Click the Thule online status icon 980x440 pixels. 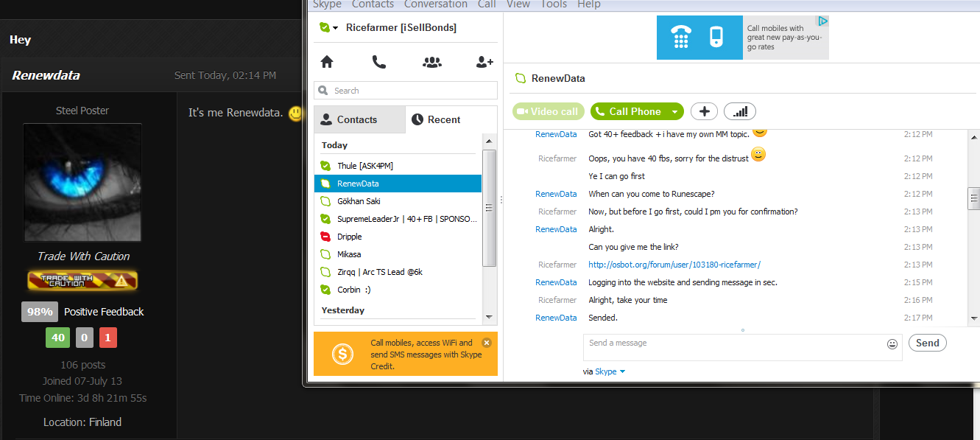[325, 166]
